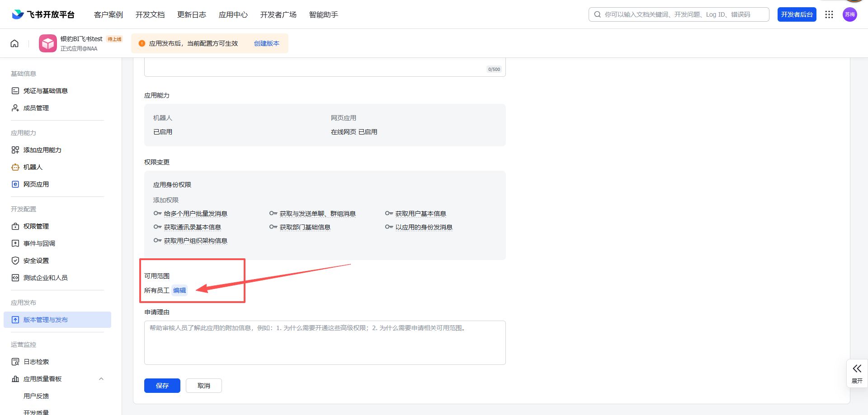Screen dimensions: 868x415
Task: Click the 创建版本 link
Action: point(266,43)
